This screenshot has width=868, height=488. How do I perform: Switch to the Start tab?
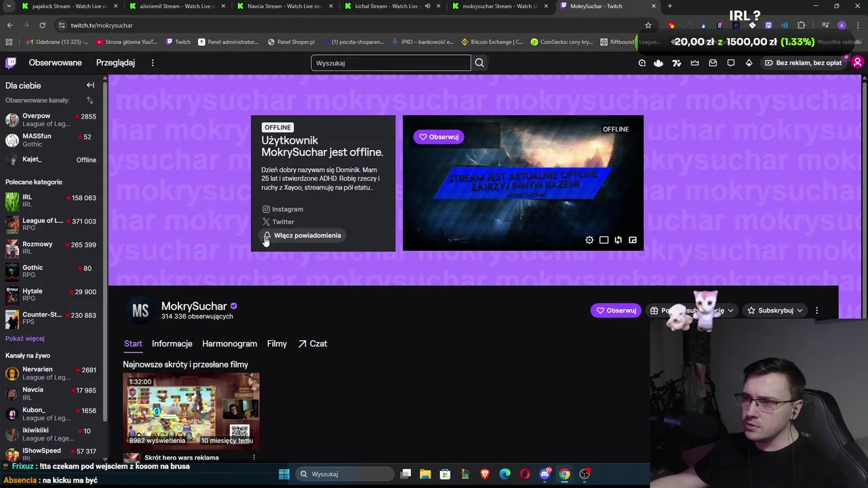[133, 344]
